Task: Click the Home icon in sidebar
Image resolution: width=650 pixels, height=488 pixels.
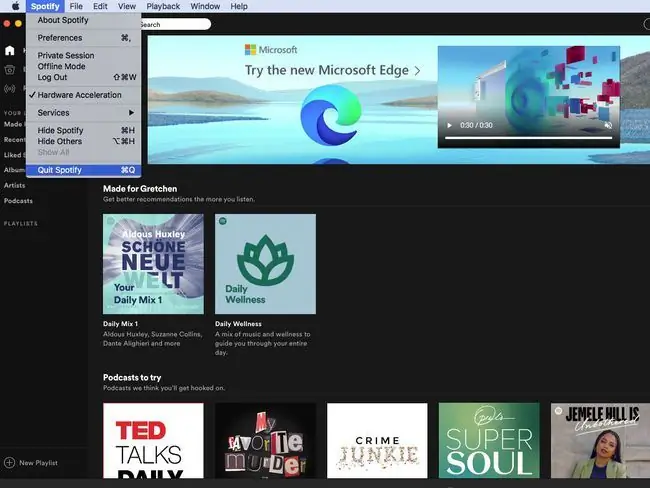Action: tap(10, 51)
